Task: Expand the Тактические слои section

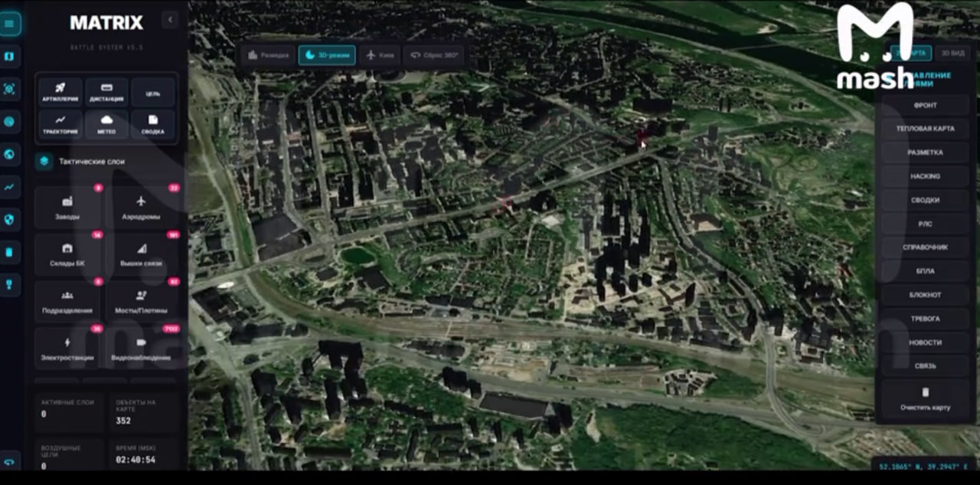Action: pyautogui.click(x=91, y=162)
